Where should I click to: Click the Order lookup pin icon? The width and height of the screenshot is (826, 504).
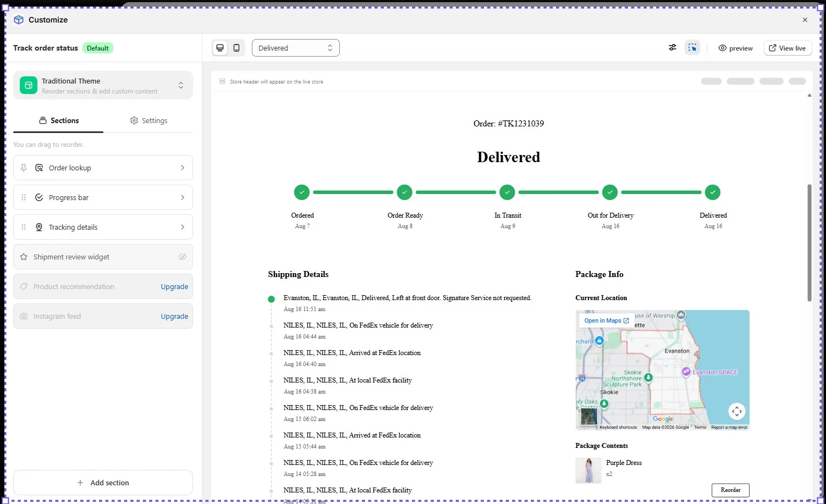tap(24, 168)
